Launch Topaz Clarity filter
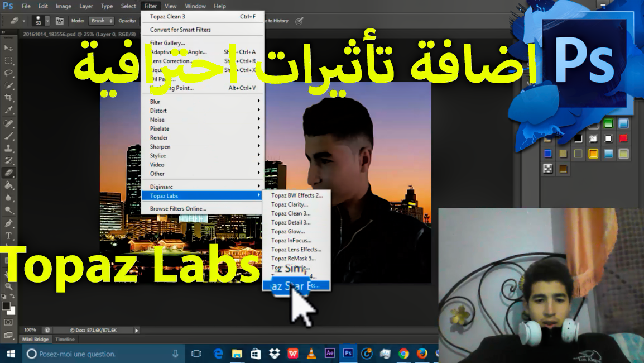 (x=296, y=204)
